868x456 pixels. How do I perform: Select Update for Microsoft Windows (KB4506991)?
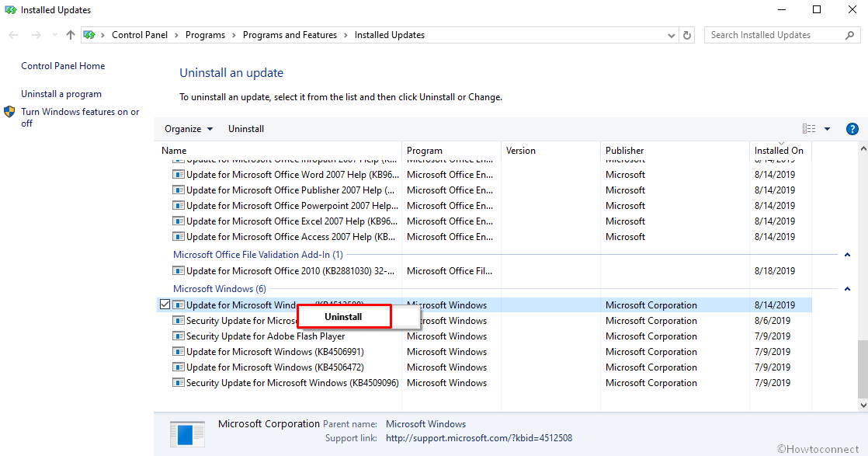point(275,352)
